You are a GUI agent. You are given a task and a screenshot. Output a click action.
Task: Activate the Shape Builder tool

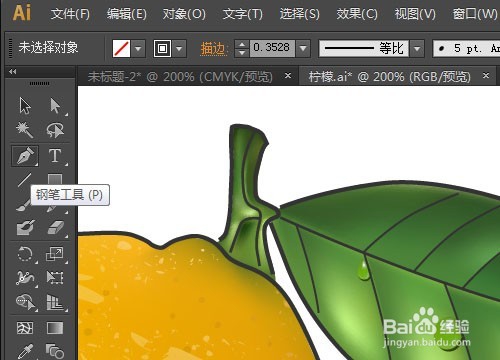pos(26,302)
